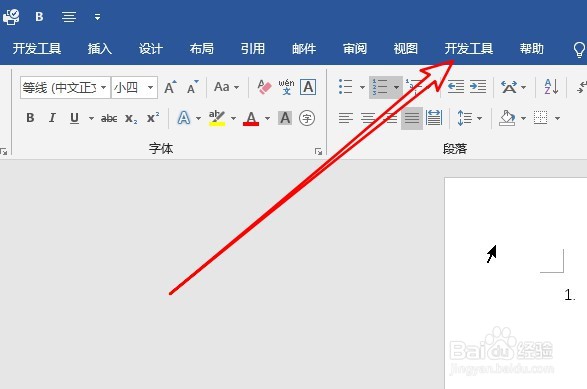Click the lightbulb Tell Me icon
Viewport: 587px width, 389px height.
click(579, 49)
